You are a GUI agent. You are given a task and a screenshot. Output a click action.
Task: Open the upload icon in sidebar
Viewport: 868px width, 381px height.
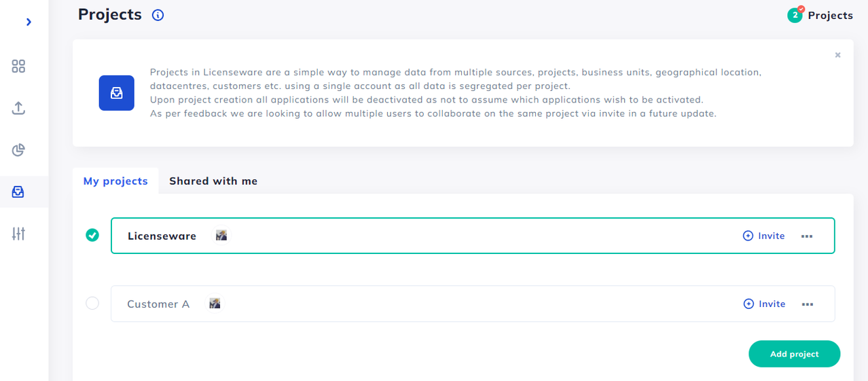[x=18, y=108]
